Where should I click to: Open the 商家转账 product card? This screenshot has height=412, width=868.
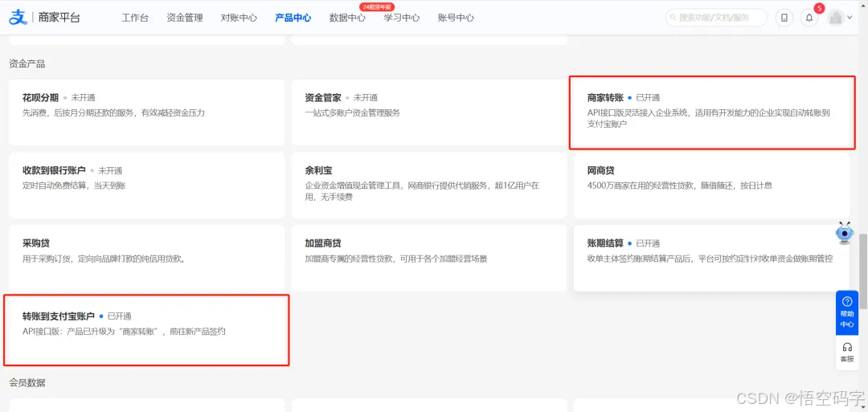point(712,112)
